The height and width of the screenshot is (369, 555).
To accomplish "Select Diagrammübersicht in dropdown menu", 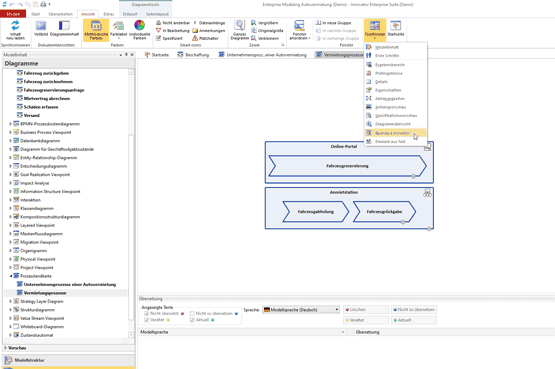I will coord(395,124).
